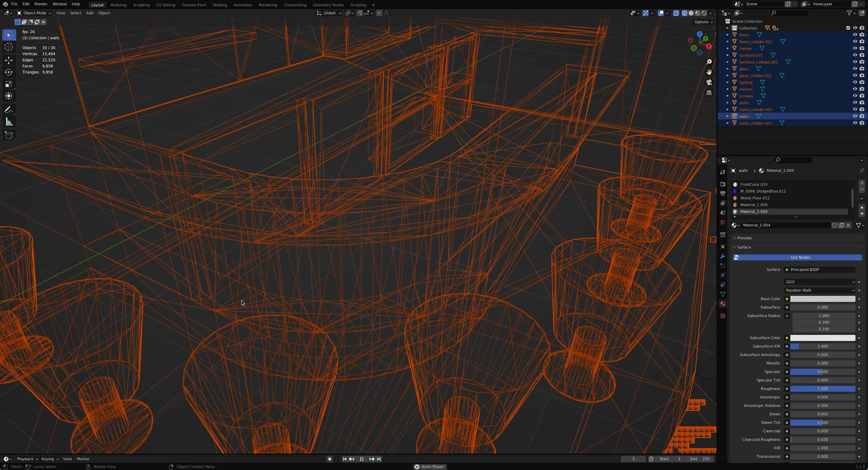Open the Object Mode dropdown
This screenshot has height=470, width=868.
[x=34, y=13]
